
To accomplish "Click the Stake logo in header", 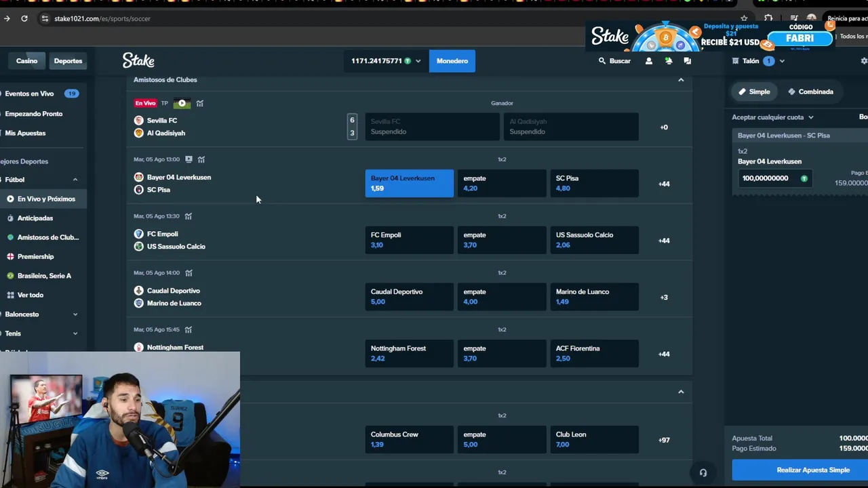I will [x=138, y=61].
